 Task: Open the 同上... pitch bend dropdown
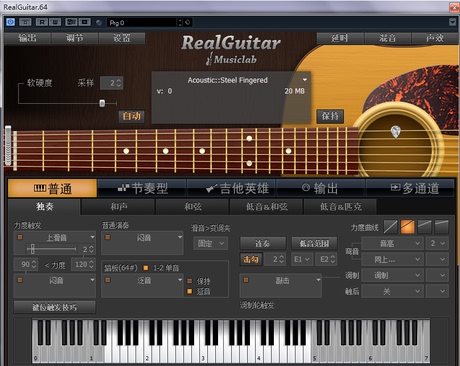click(x=392, y=259)
